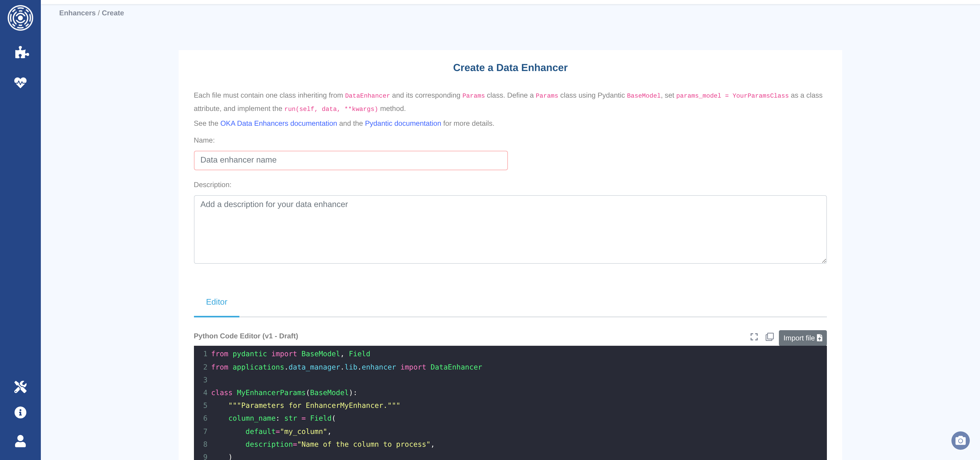980x460 pixels.
Task: Select the Editor tab
Action: point(216,302)
